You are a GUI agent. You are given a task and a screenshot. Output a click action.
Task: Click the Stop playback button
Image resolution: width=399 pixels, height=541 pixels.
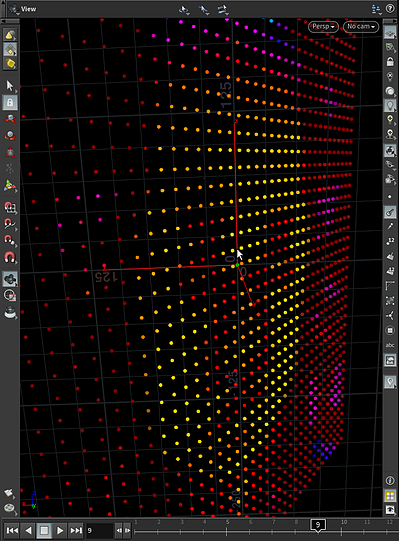tap(44, 530)
